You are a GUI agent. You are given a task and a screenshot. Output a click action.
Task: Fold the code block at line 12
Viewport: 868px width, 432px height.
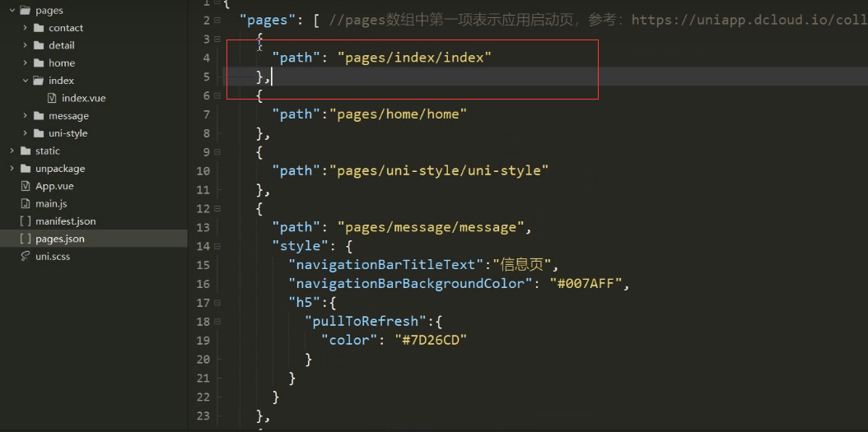pyautogui.click(x=217, y=208)
